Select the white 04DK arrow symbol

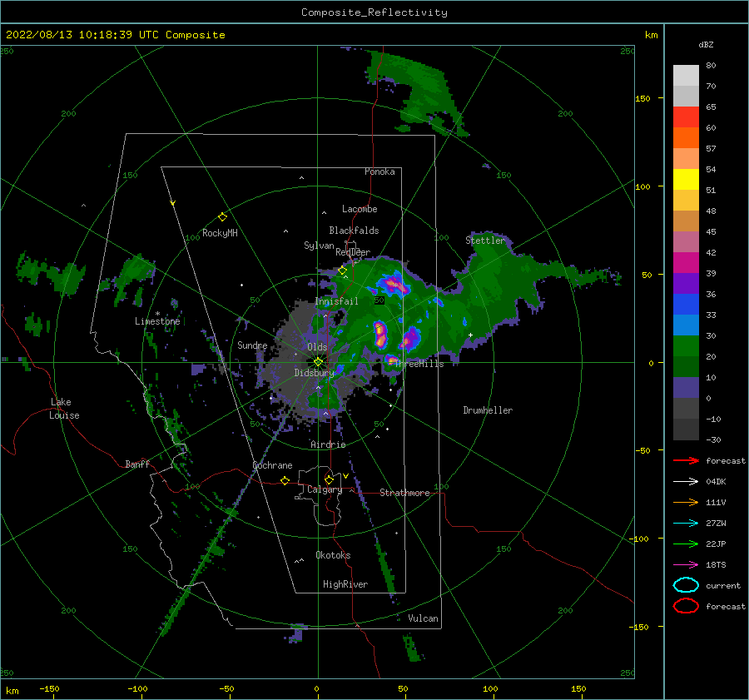[686, 481]
